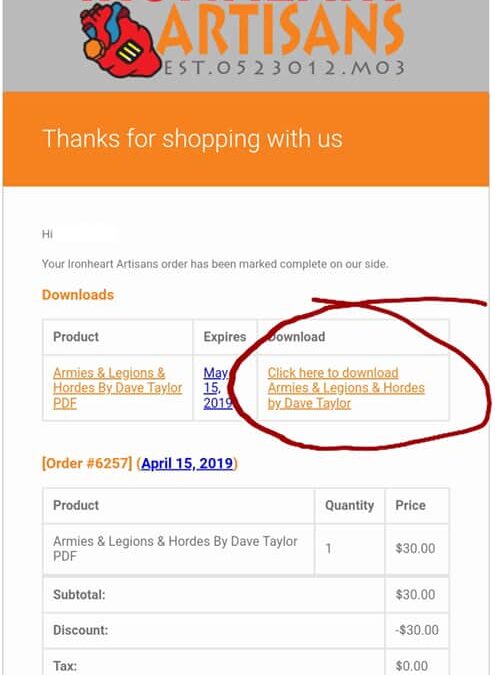Click the quantity value 1 in order table
This screenshot has height=675, width=495.
(328, 548)
